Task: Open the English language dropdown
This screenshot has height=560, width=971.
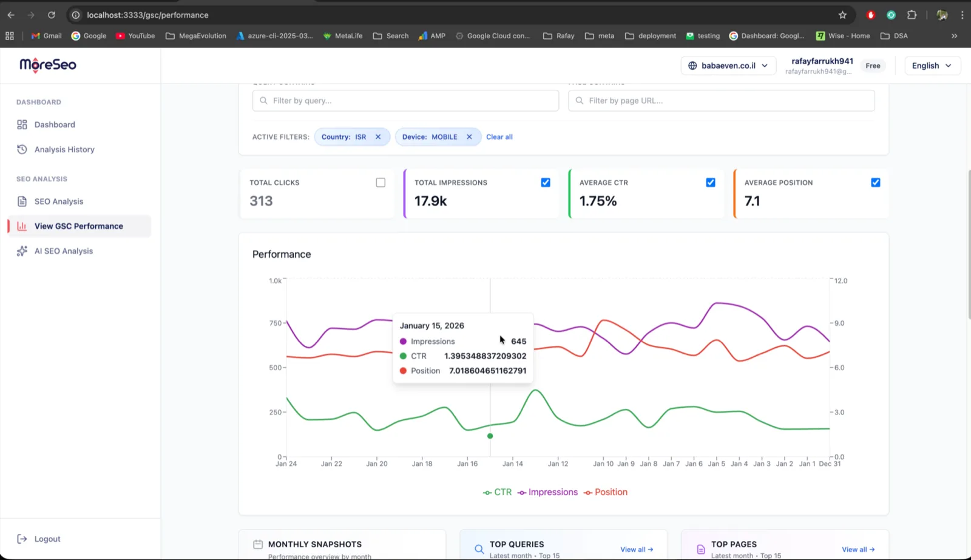Action: [x=932, y=66]
